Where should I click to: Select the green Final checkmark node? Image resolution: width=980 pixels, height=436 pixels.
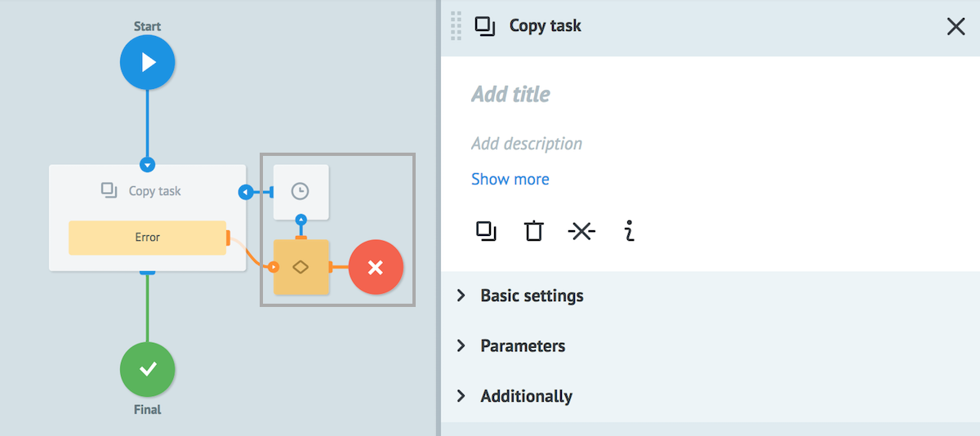point(148,370)
